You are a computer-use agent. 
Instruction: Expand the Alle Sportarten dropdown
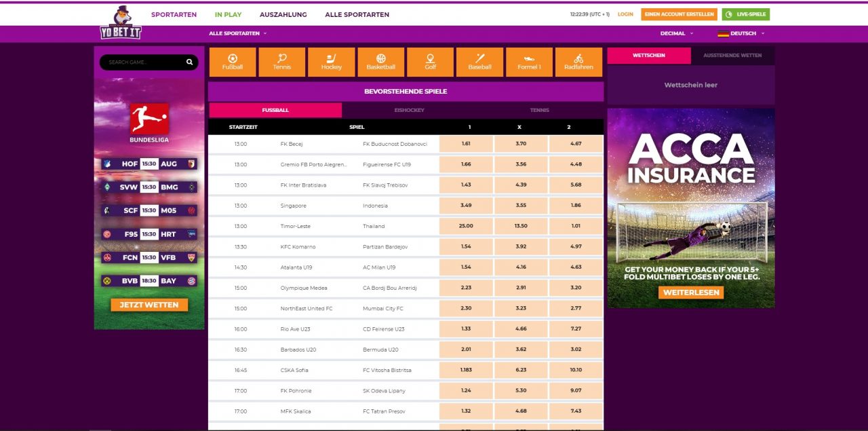click(237, 33)
